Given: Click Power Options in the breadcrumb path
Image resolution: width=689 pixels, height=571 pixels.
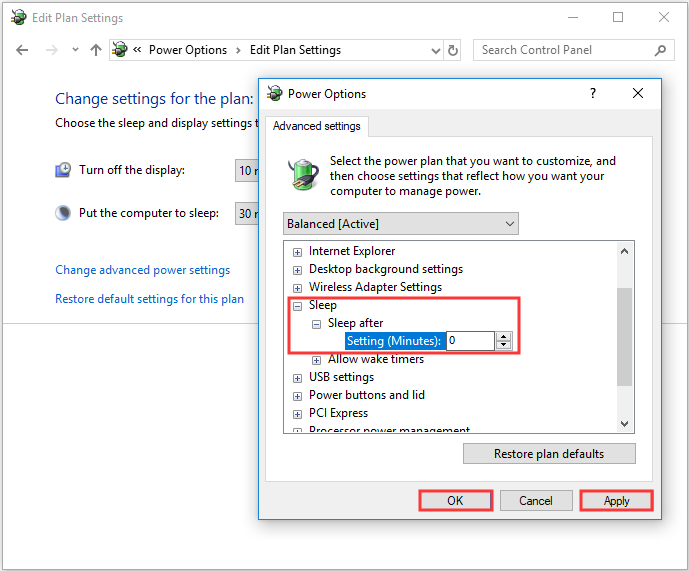Looking at the screenshot, I should (x=188, y=50).
